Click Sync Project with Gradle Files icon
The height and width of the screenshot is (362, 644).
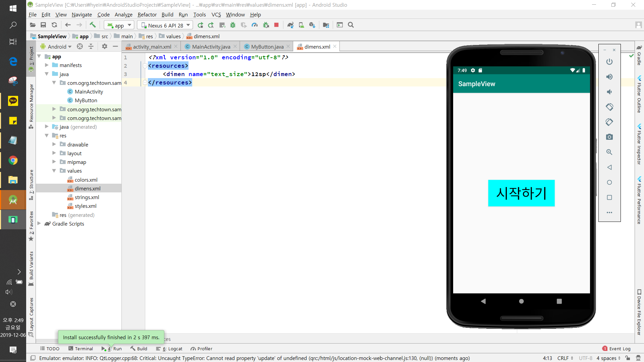pyautogui.click(x=290, y=25)
